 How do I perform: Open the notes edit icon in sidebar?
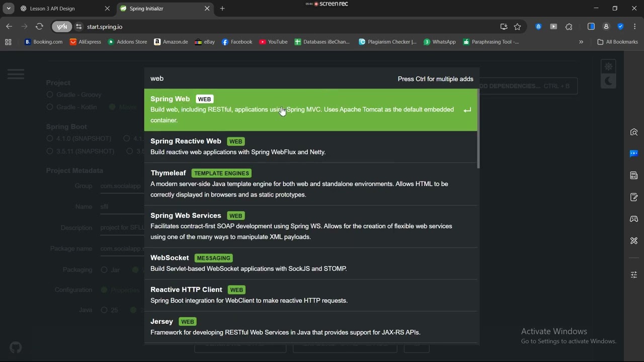(x=634, y=197)
